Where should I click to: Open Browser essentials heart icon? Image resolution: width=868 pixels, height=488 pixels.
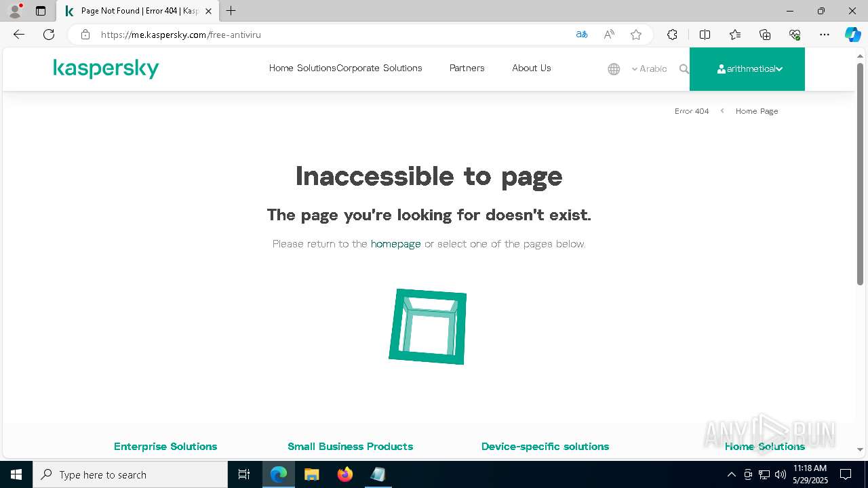point(795,35)
